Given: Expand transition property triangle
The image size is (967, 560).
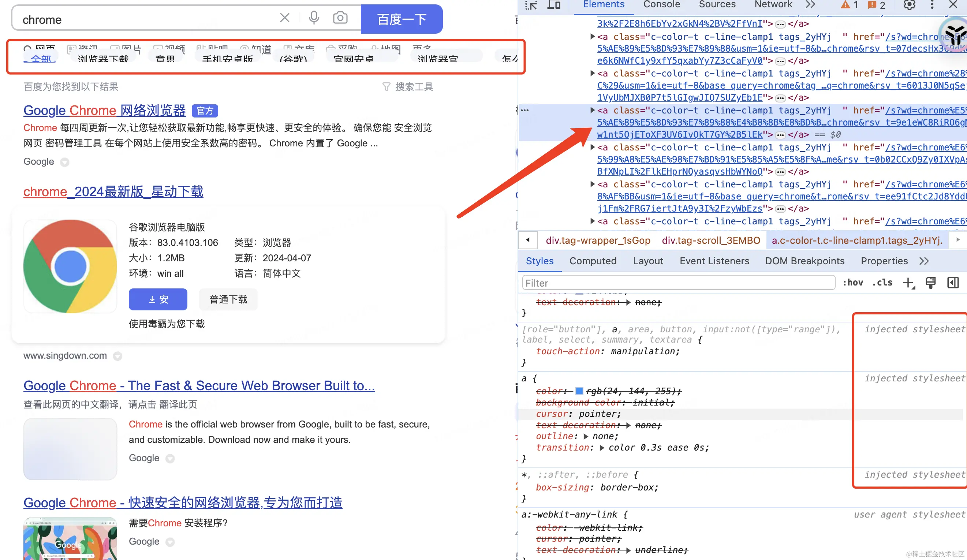Looking at the screenshot, I should tap(602, 448).
